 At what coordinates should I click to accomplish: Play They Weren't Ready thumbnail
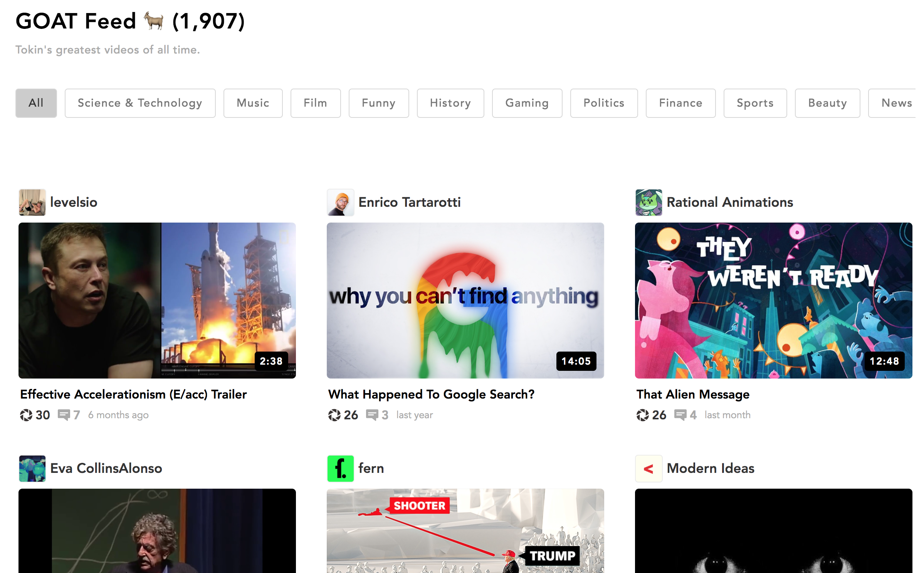[774, 300]
